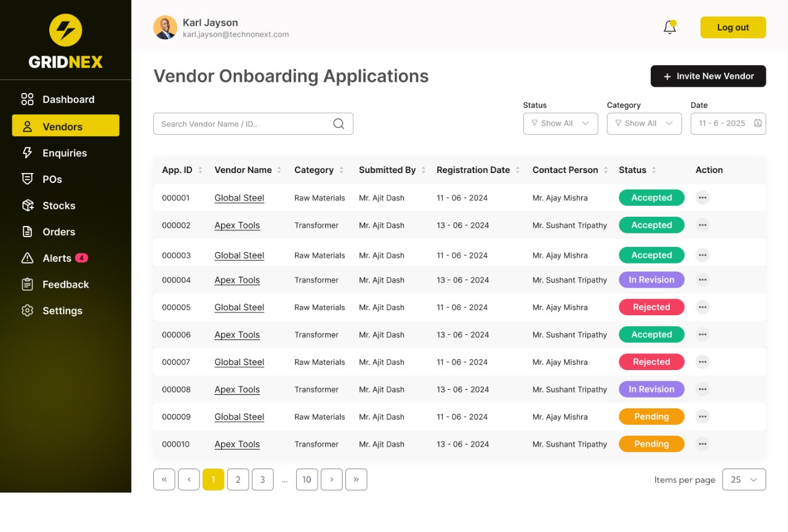
Task: Sort by Vendor Name column arrows
Action: (x=279, y=171)
